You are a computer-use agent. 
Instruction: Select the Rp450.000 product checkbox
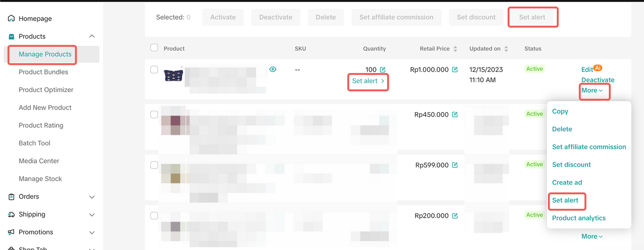(154, 114)
